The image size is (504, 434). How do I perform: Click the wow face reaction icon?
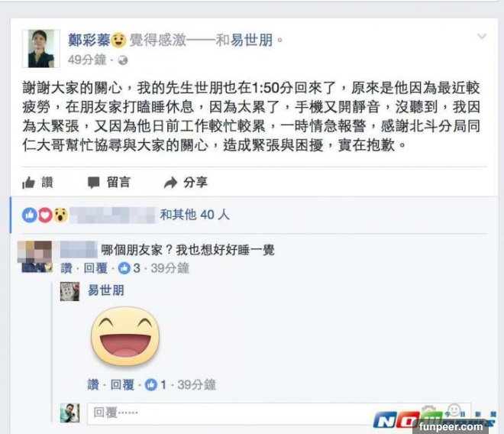[60, 215]
